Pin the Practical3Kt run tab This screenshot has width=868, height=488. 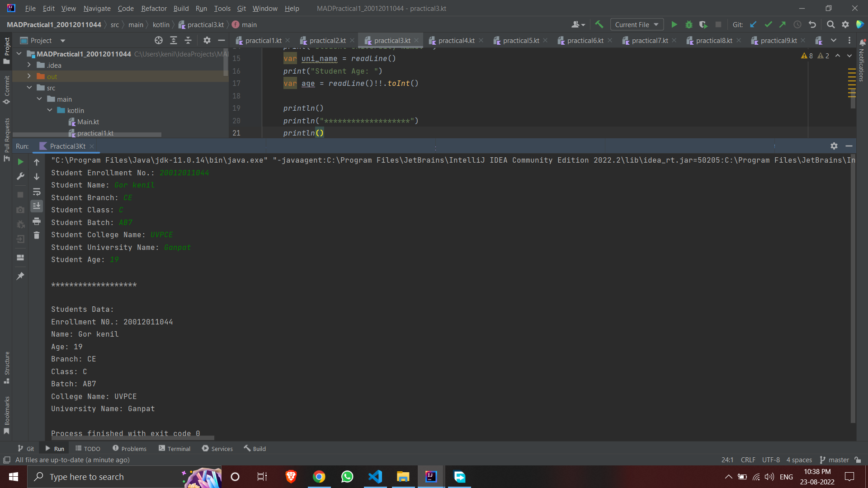(20, 276)
